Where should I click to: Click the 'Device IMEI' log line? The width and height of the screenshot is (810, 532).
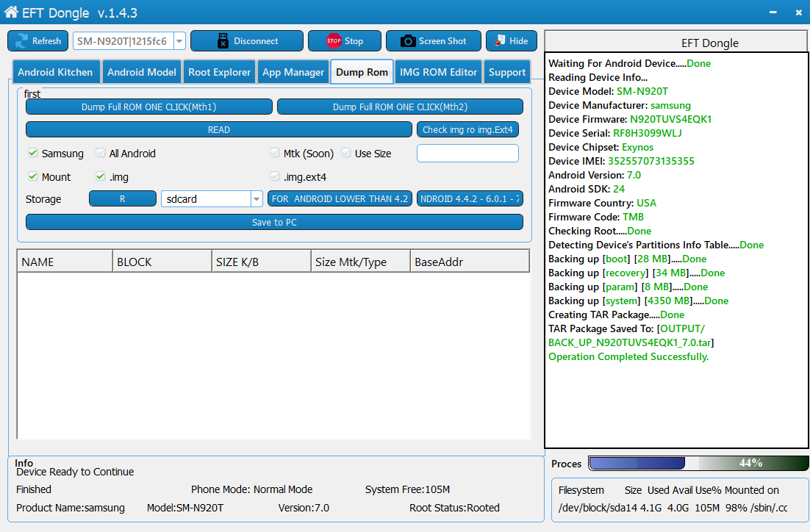621,161
